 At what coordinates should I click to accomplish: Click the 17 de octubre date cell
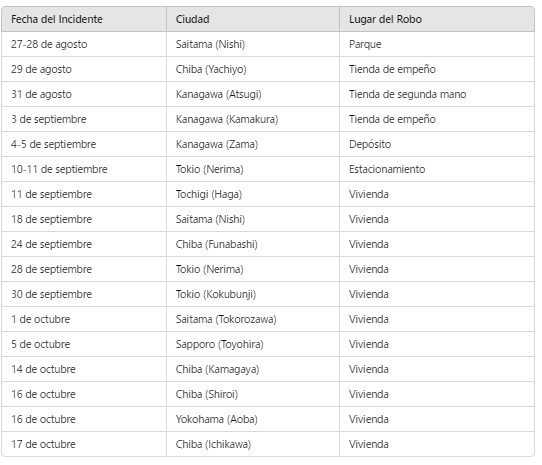click(84, 444)
